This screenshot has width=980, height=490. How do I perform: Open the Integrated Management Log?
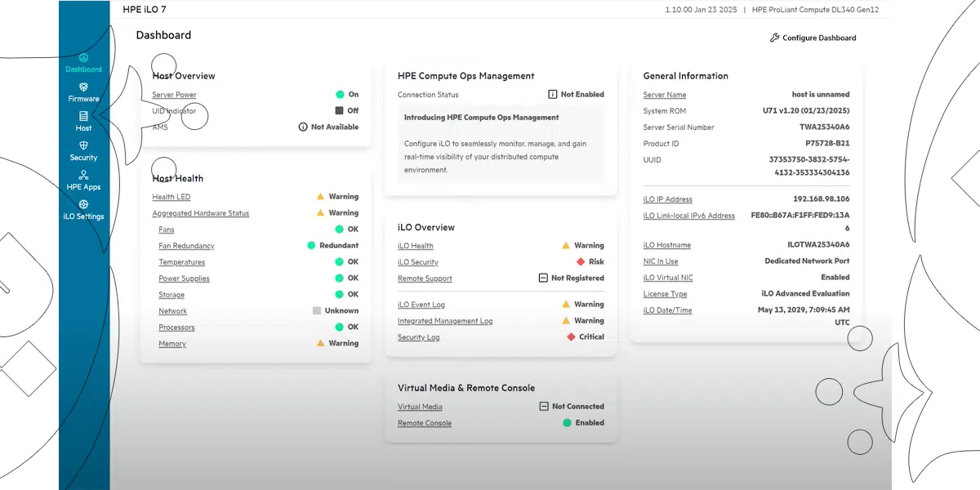coord(445,321)
